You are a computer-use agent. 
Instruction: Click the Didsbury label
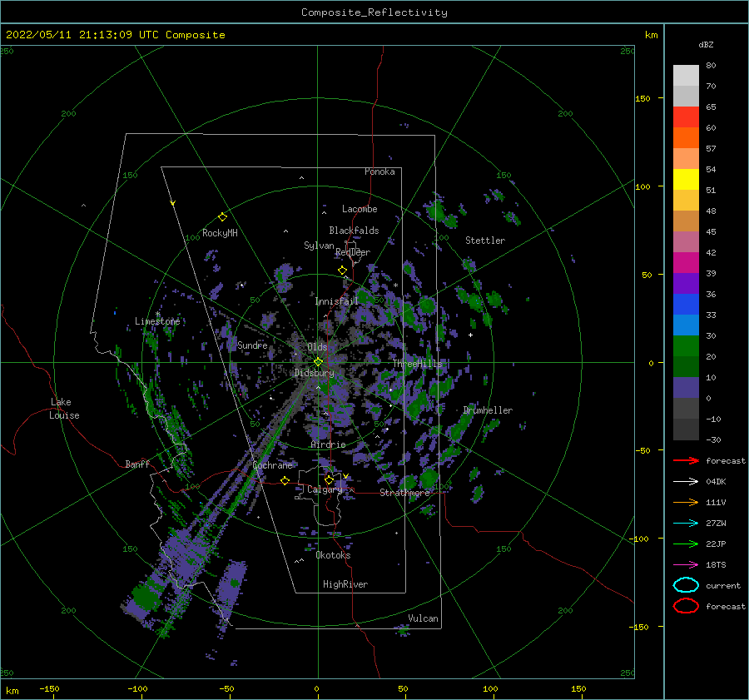(314, 373)
